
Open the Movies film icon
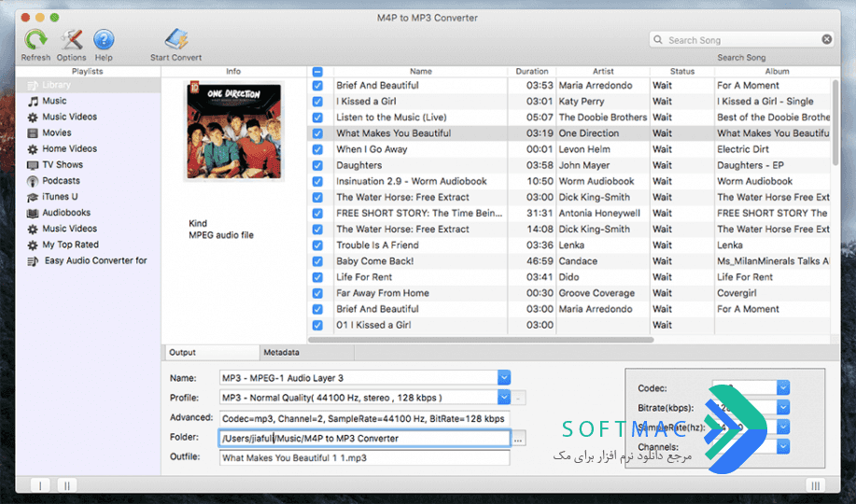point(33,133)
